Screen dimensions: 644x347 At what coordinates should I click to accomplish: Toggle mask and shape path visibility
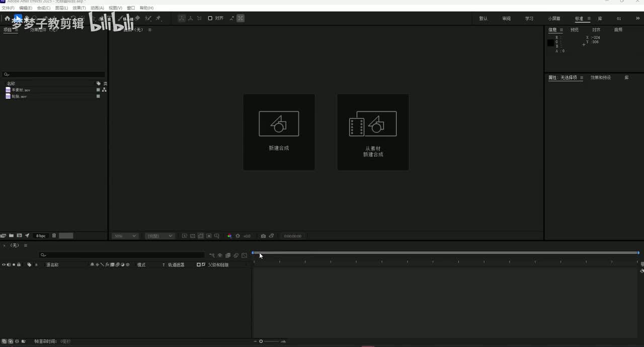201,236
